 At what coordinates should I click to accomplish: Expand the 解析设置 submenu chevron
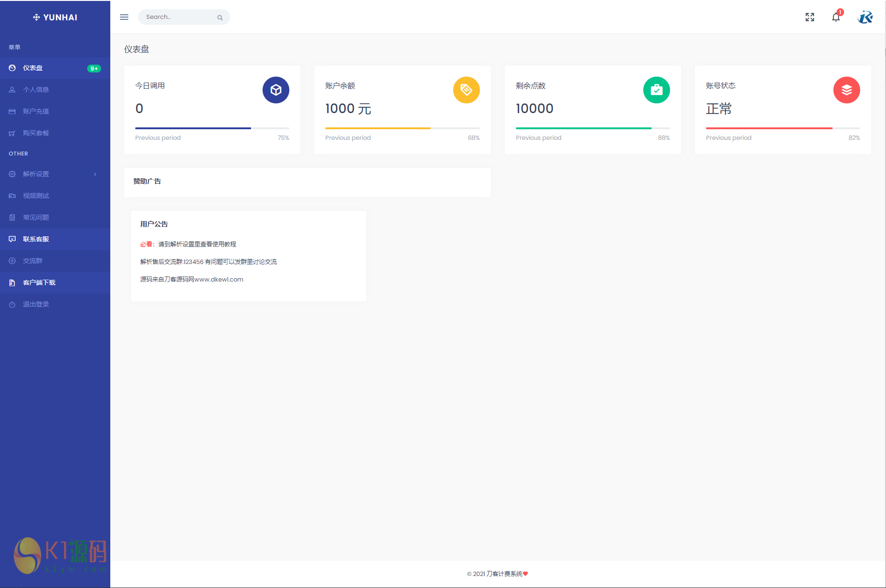[x=95, y=174]
